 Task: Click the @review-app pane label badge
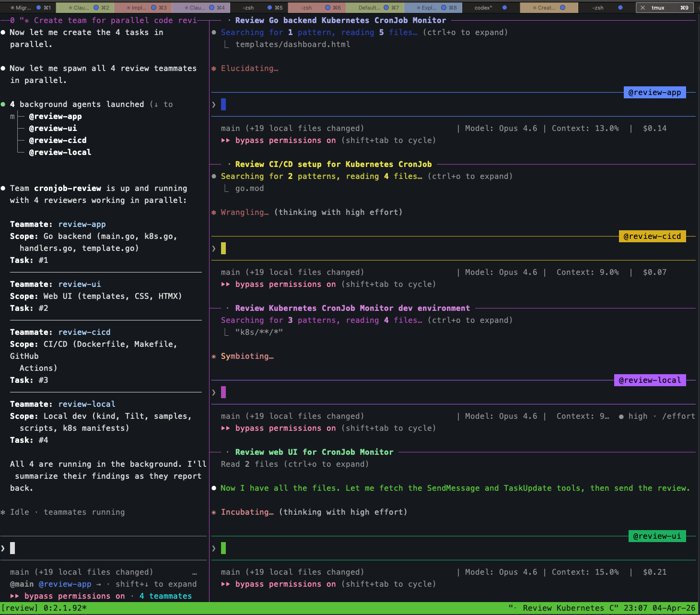click(654, 93)
